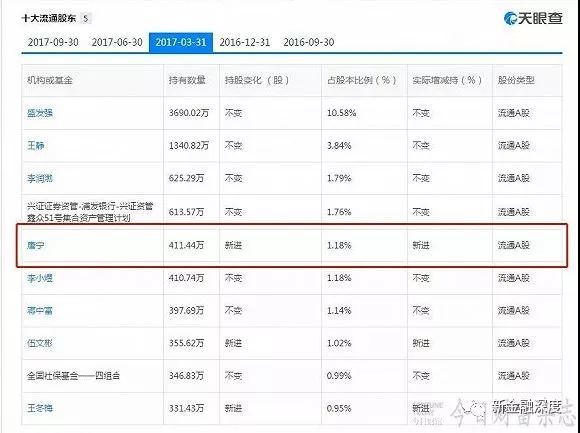580x433 pixels.
Task: Click the S badge beside 十大流通股东
Action: 85,18
